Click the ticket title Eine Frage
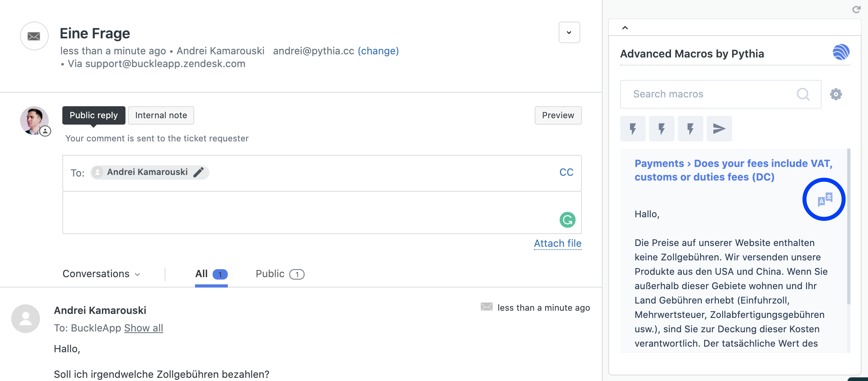This screenshot has width=868, height=381. [x=95, y=34]
